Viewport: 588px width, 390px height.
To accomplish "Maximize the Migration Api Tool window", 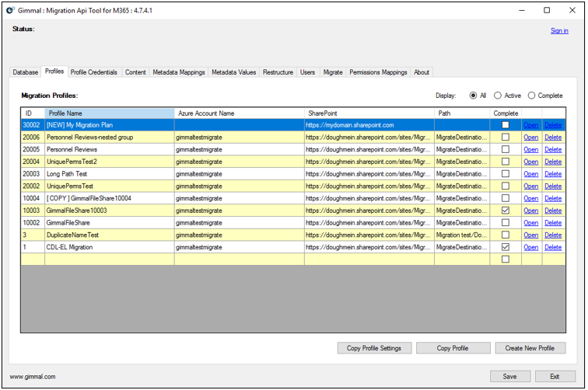I will click(x=547, y=10).
